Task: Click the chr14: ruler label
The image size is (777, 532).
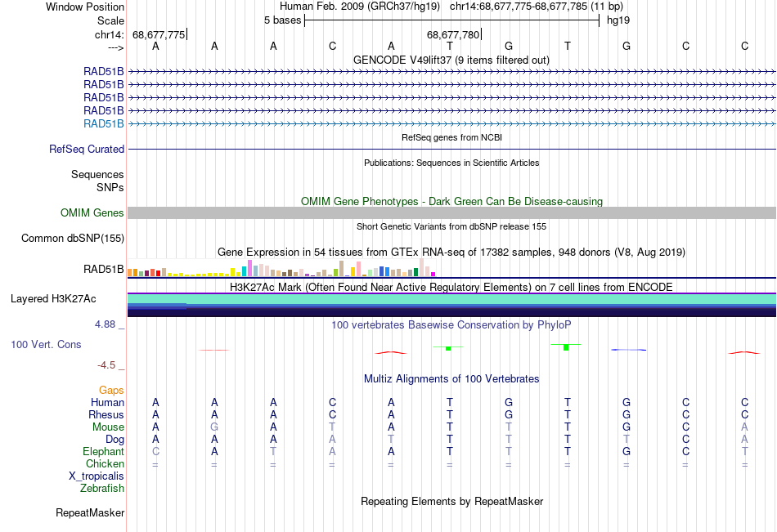Action: tap(110, 34)
